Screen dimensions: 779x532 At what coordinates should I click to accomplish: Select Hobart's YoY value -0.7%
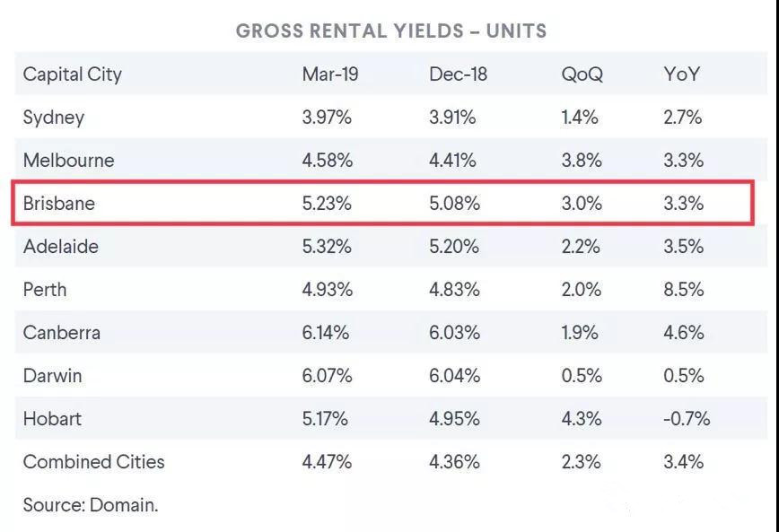click(x=687, y=419)
